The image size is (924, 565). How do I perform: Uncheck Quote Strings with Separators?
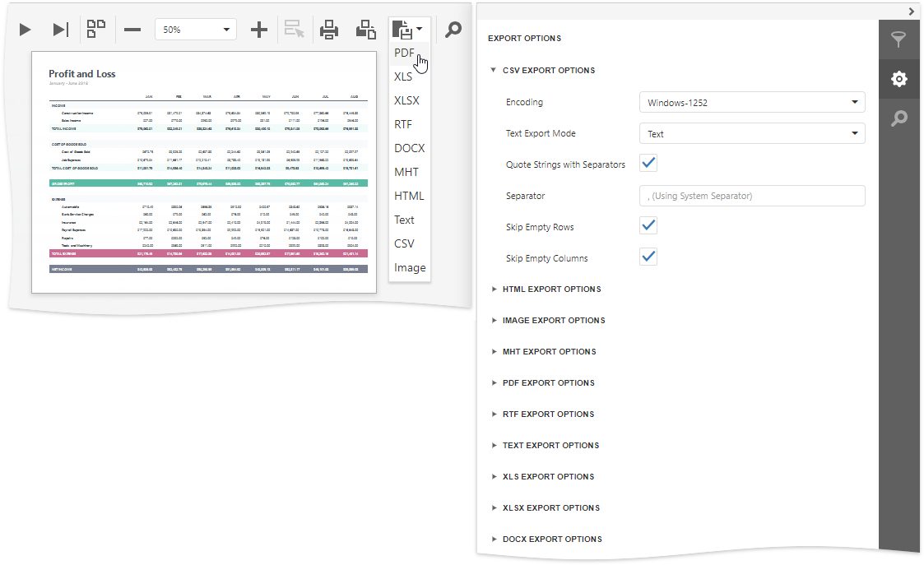(x=648, y=164)
